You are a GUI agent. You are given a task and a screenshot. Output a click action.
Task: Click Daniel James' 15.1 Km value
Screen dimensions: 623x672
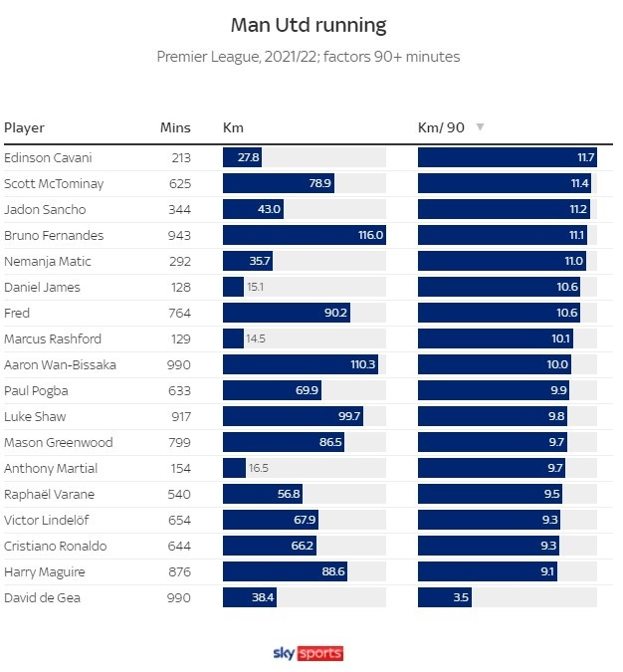(256, 287)
